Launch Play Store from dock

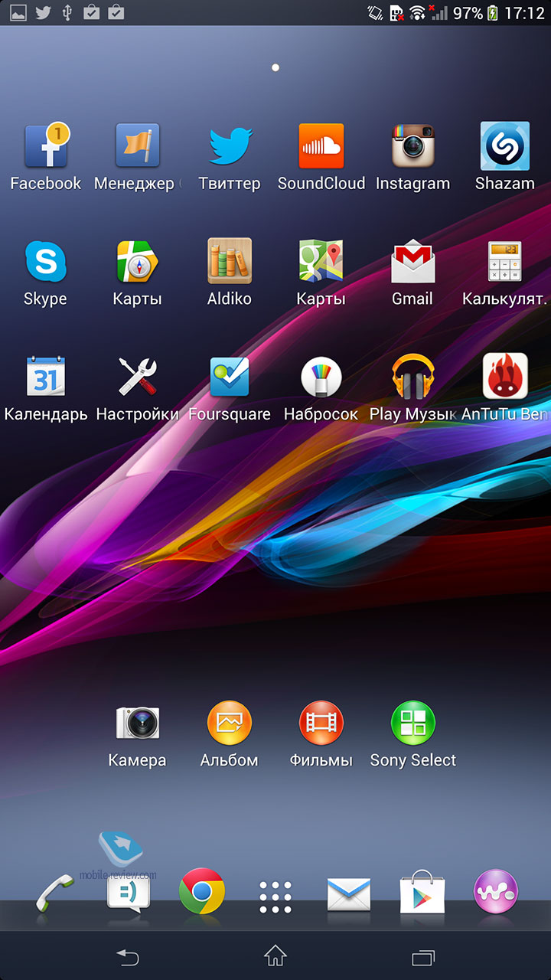tap(422, 892)
